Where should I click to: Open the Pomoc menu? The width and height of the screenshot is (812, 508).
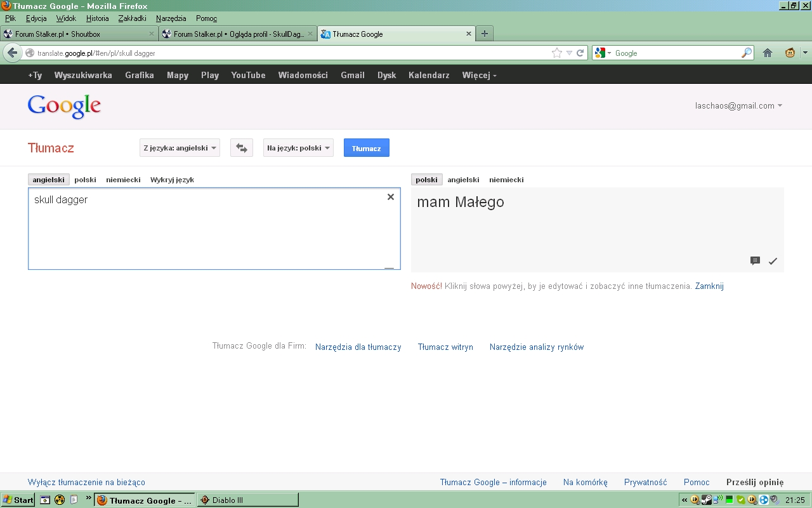(206, 18)
